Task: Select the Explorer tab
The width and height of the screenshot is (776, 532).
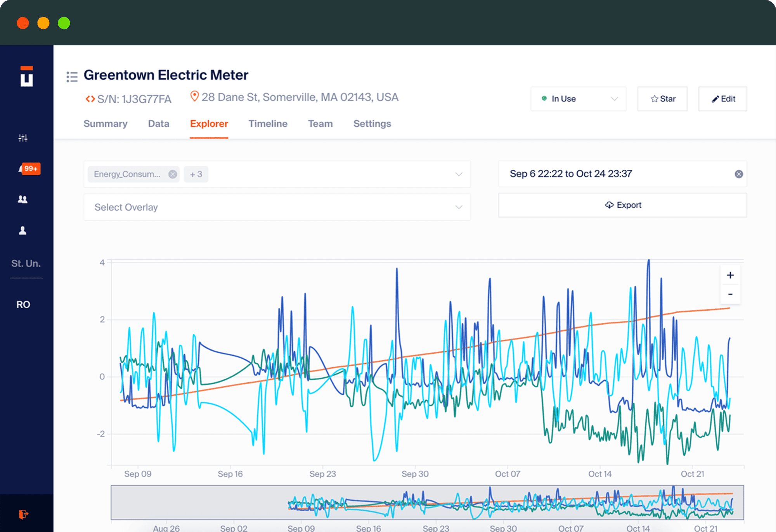Action: pyautogui.click(x=209, y=124)
